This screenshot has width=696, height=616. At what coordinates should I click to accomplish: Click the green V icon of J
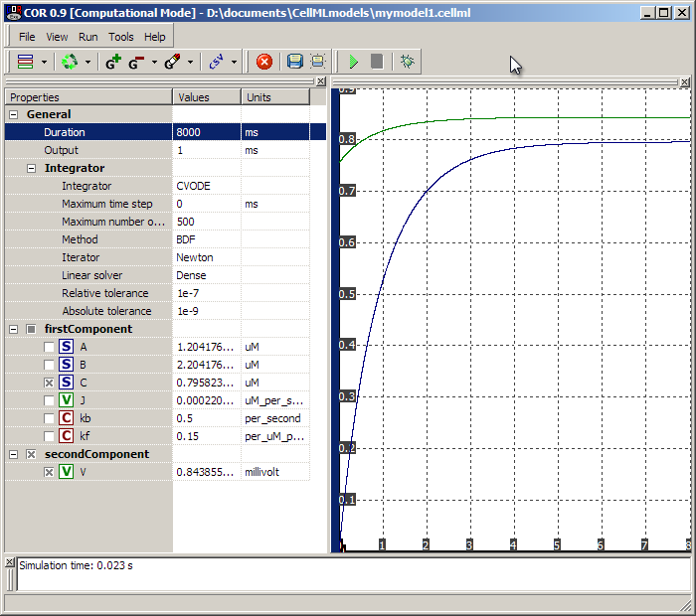67,400
